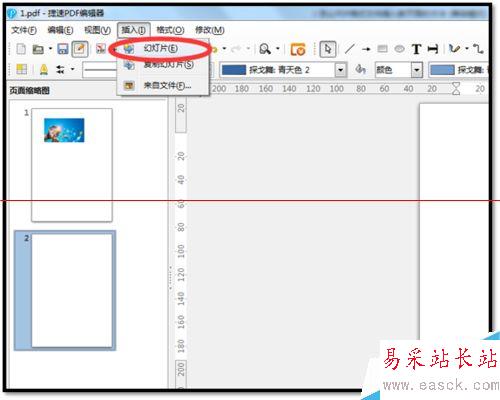
Task: Click the Zoom magnifier icon
Action: 265,49
